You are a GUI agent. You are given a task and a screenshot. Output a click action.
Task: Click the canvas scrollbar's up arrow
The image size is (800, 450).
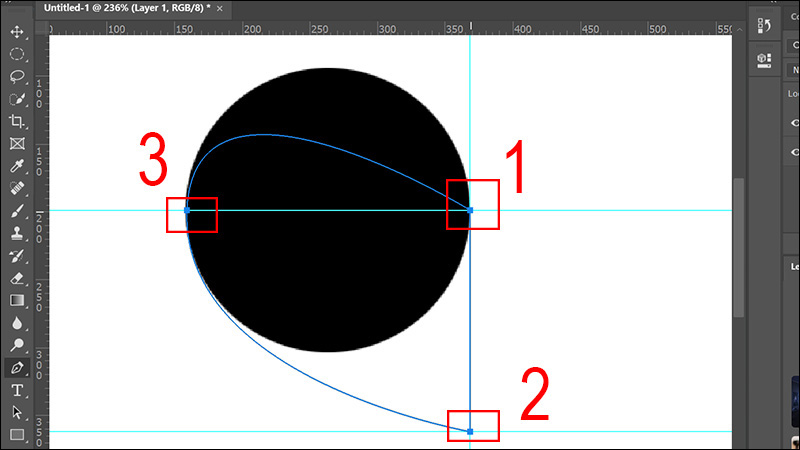pos(739,30)
